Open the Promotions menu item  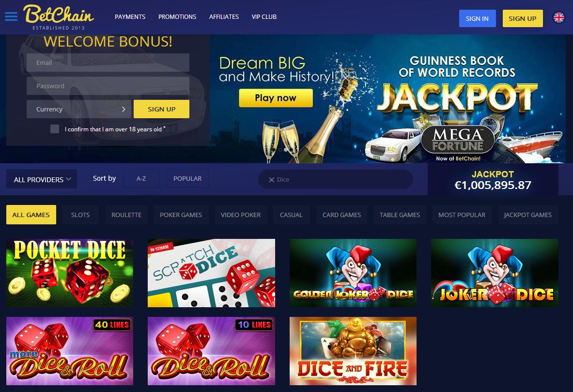(177, 17)
